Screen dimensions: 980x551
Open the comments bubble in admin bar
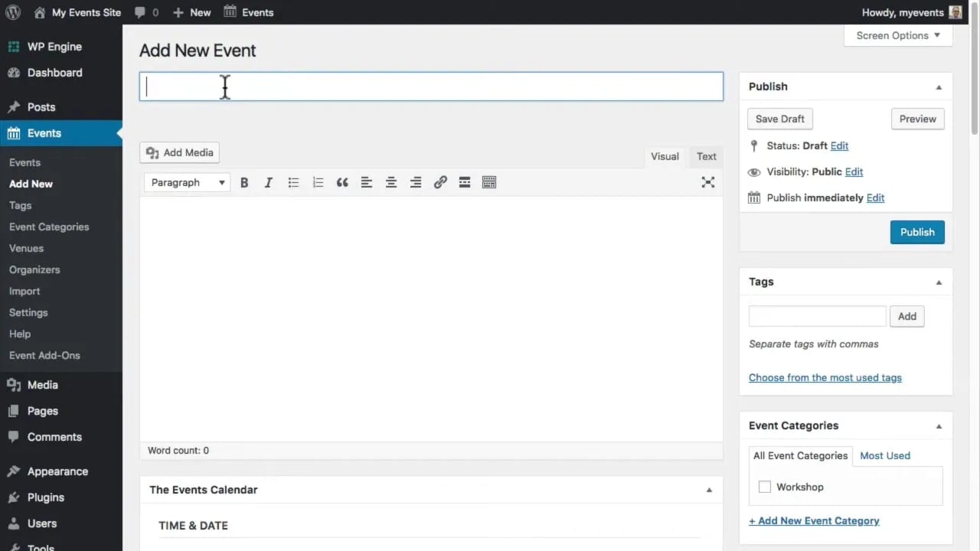point(146,12)
